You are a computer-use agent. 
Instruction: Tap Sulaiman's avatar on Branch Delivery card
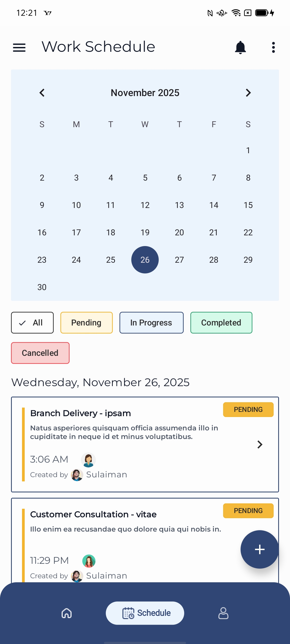click(77, 474)
